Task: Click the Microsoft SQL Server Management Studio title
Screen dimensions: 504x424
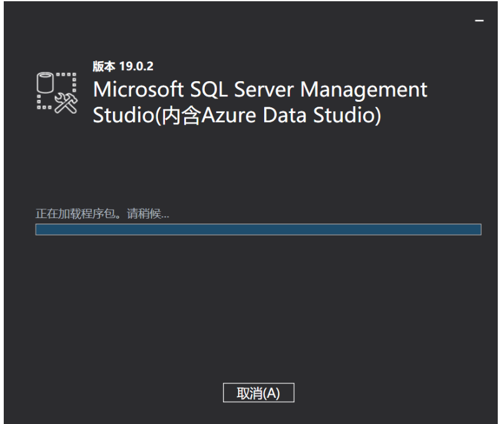Action: (x=260, y=102)
